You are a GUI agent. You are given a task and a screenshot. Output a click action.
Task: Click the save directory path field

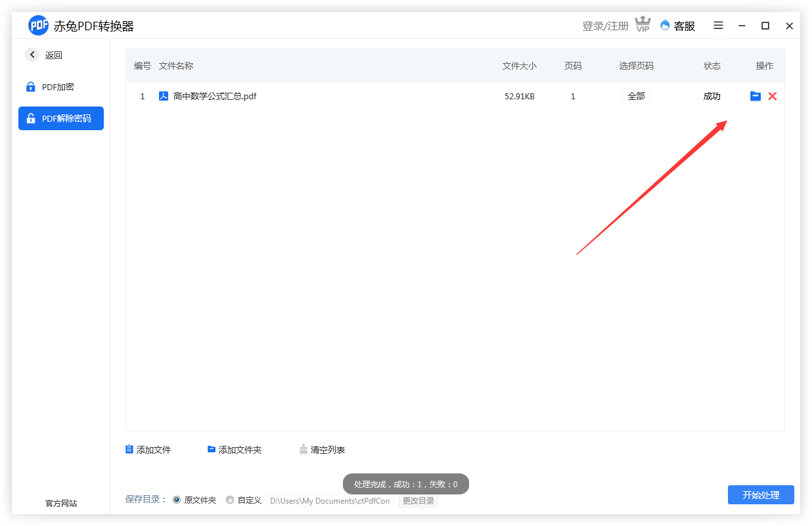coord(330,500)
